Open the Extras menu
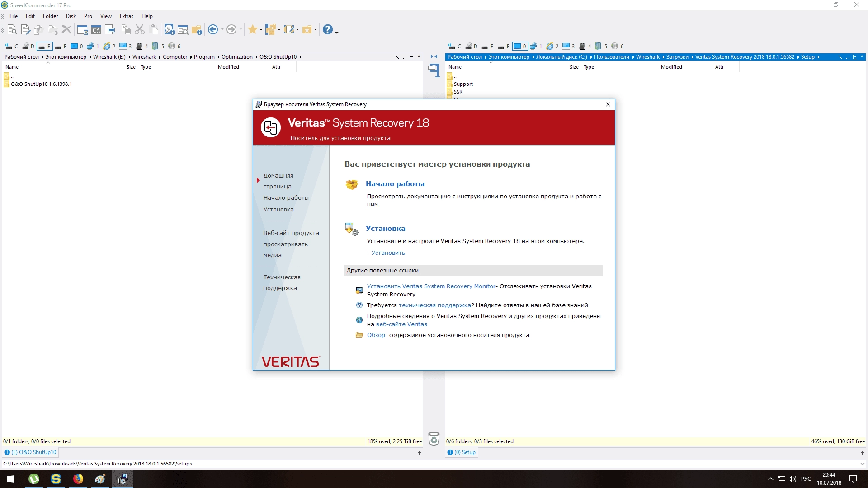The width and height of the screenshot is (868, 488). [x=127, y=16]
